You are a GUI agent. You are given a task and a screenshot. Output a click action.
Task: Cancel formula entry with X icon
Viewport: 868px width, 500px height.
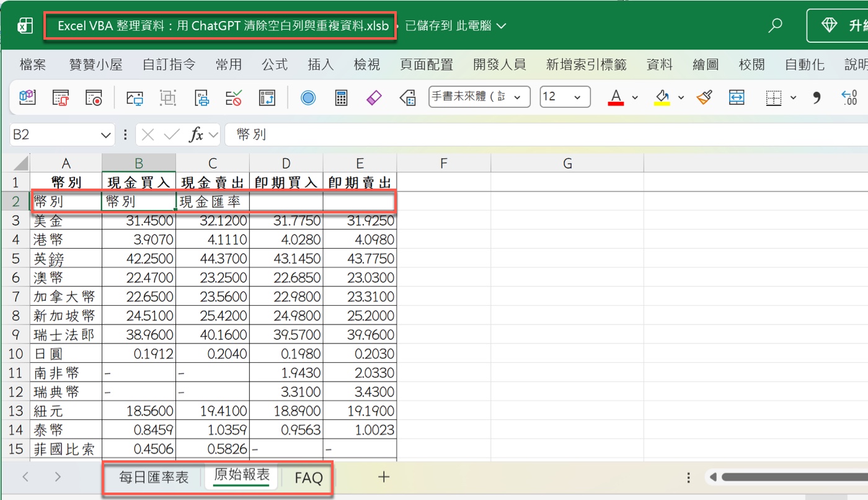click(x=148, y=134)
